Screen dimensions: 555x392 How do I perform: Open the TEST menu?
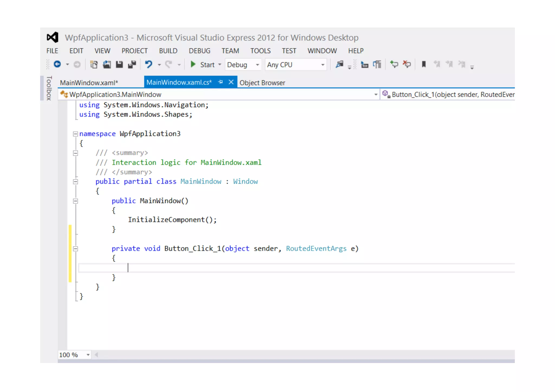289,51
